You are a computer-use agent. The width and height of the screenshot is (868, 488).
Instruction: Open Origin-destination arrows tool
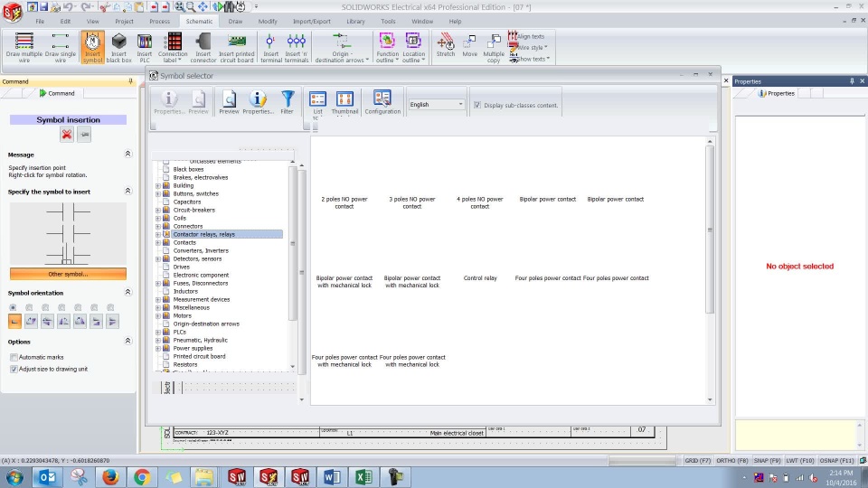[341, 47]
